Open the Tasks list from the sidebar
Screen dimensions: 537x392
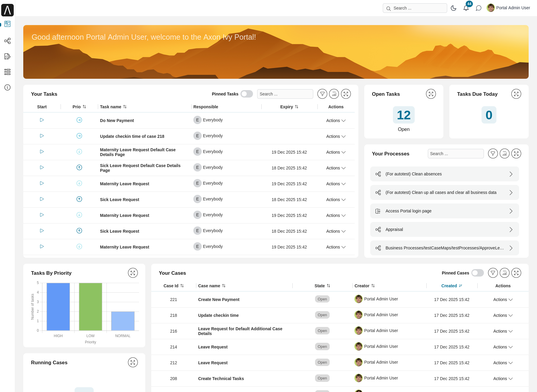pos(7,56)
